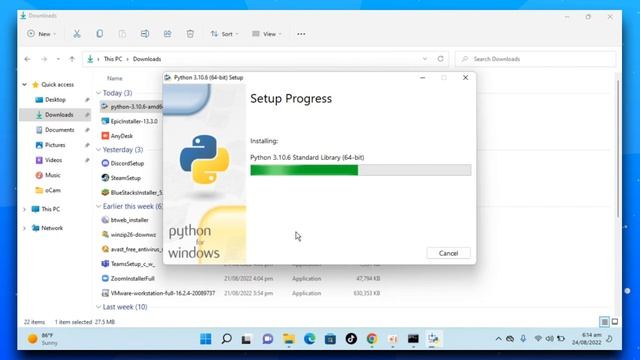Open taskbar Search
Screen dimensions: 640x360
[x=227, y=339]
